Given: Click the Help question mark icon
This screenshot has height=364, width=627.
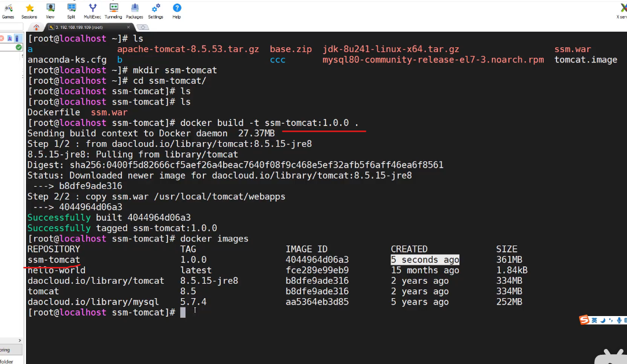Looking at the screenshot, I should tap(177, 9).
